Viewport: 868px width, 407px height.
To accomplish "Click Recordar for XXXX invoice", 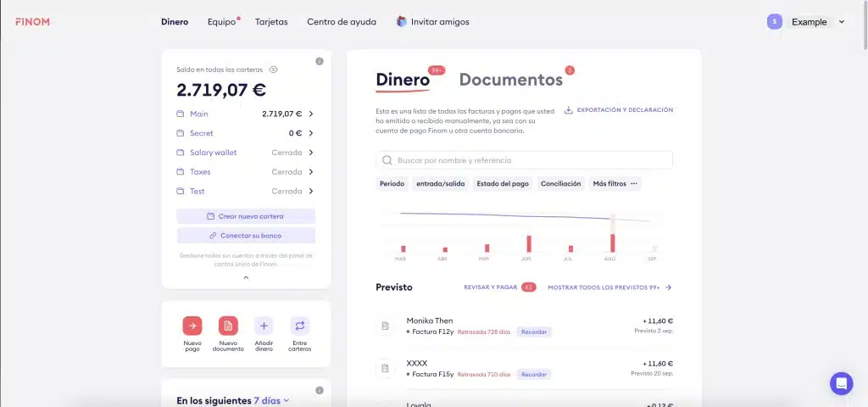I will [534, 375].
